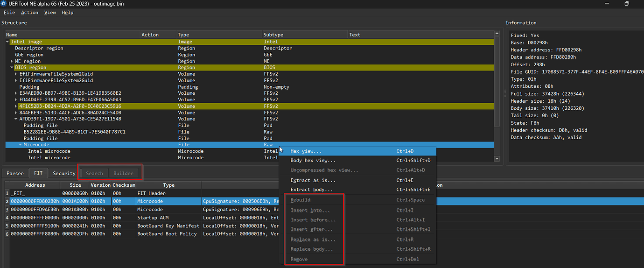Select the GbE region row
Image resolution: width=644 pixels, height=268 pixels.
coord(249,55)
